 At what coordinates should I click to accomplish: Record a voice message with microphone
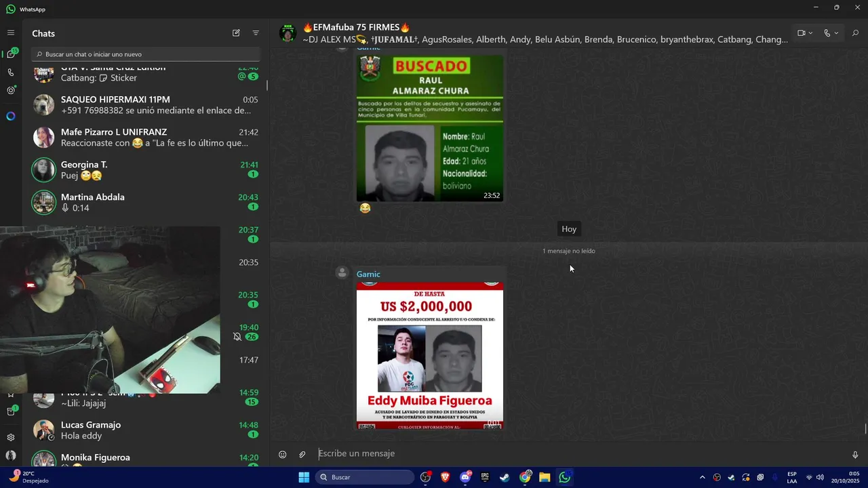click(x=855, y=454)
